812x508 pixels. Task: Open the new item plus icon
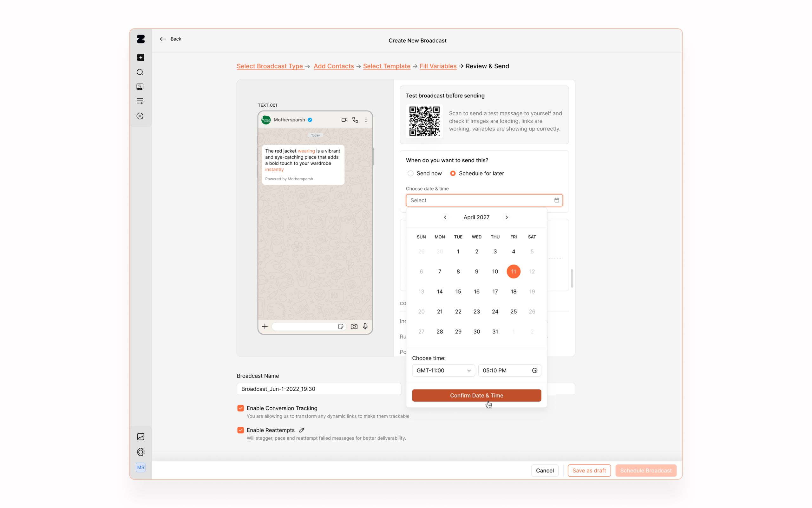[x=141, y=57]
